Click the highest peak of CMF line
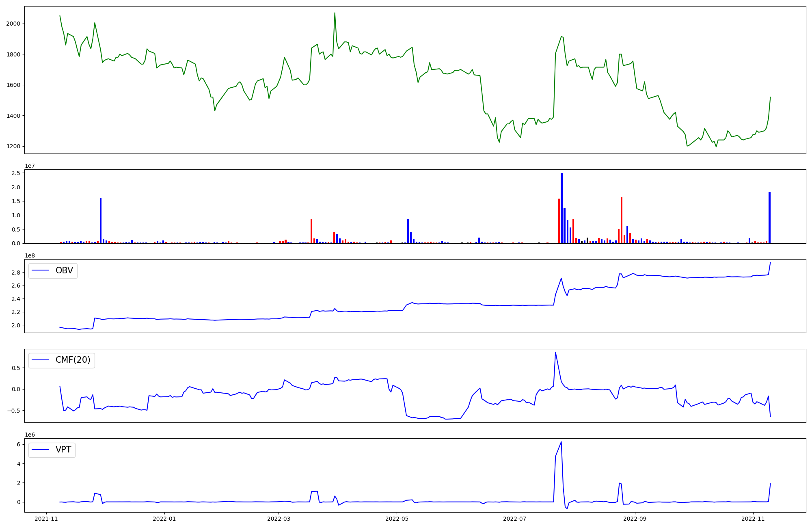The height and width of the screenshot is (528, 812). point(555,353)
